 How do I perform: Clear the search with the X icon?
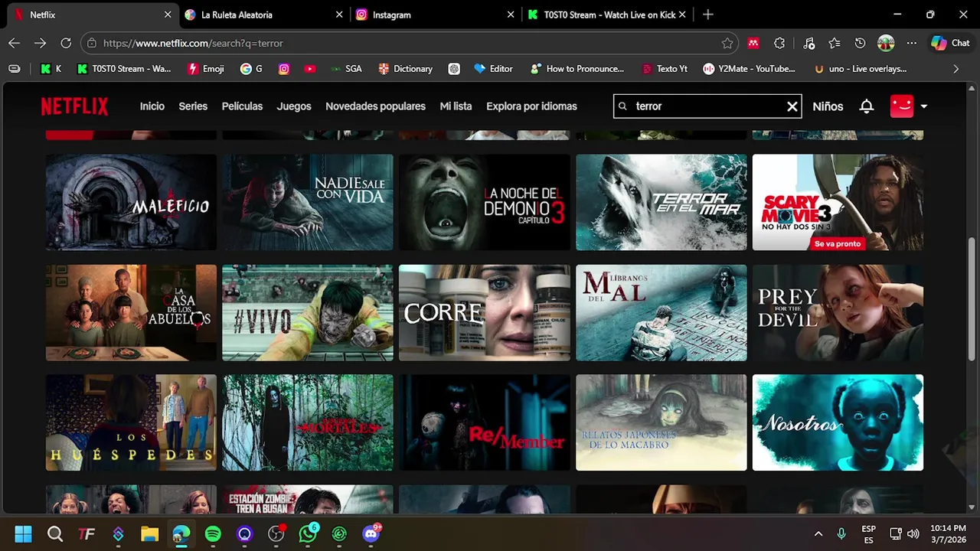(x=792, y=106)
